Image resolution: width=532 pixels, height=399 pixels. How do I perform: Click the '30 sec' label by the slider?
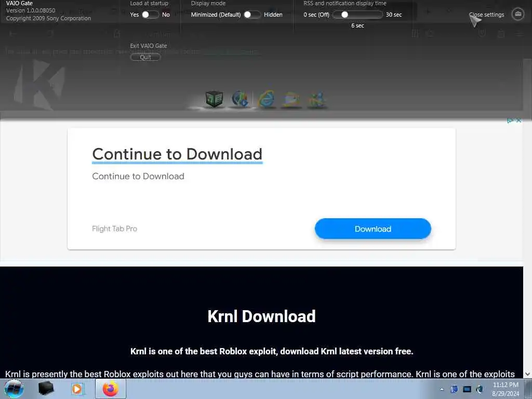[394, 15]
